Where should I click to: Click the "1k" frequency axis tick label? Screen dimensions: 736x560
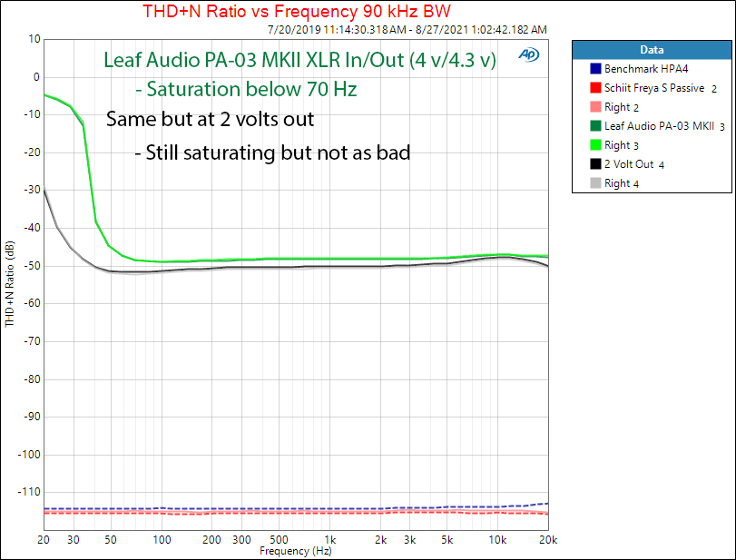coord(330,540)
